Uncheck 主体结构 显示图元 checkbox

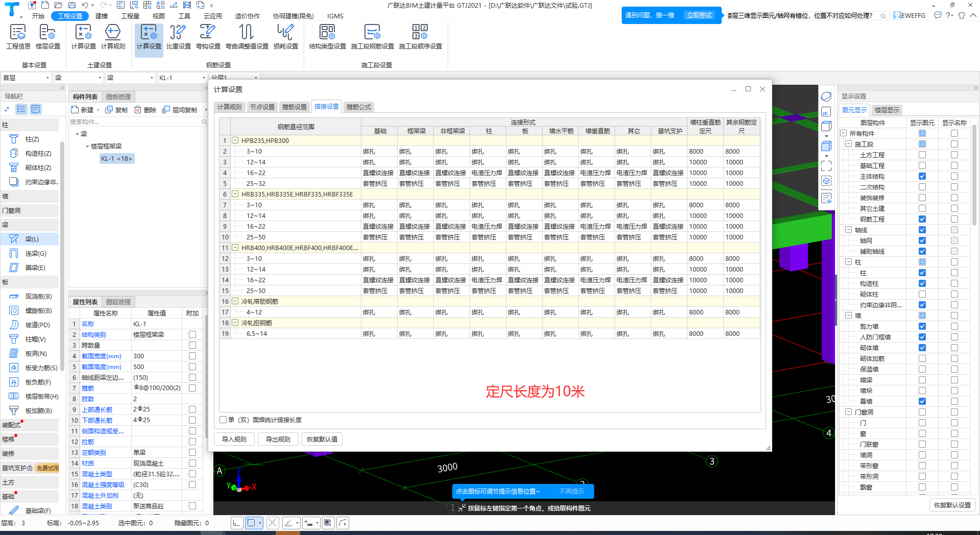click(922, 176)
